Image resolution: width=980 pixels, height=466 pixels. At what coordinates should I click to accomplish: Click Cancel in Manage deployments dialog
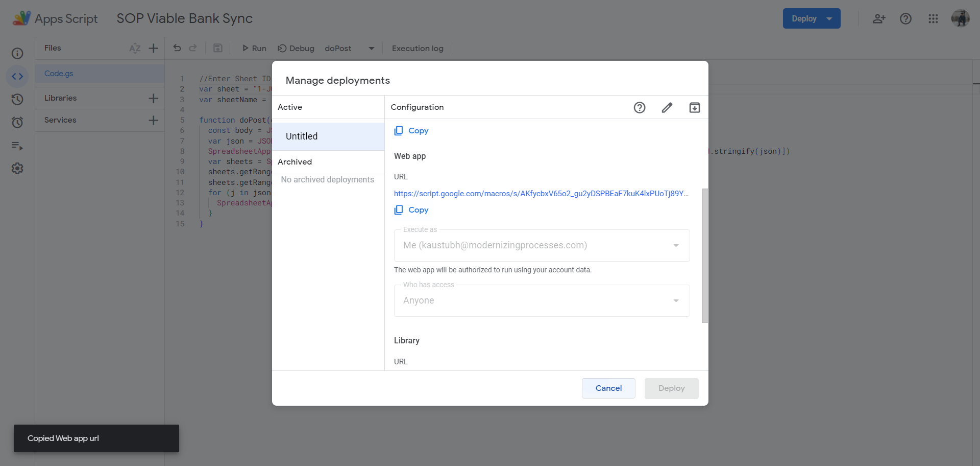coord(608,388)
